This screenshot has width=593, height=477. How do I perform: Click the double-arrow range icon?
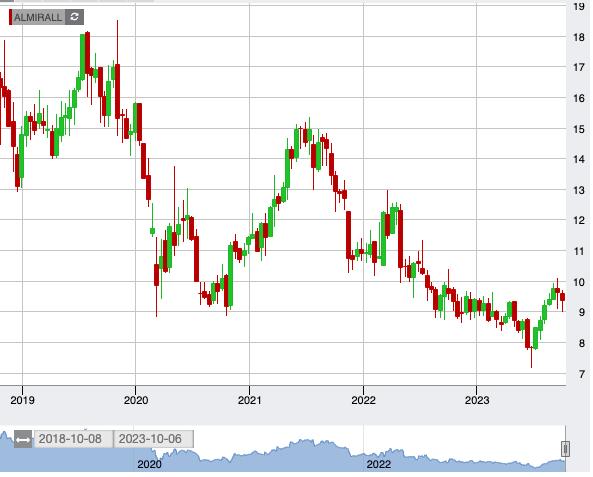tap(23, 439)
